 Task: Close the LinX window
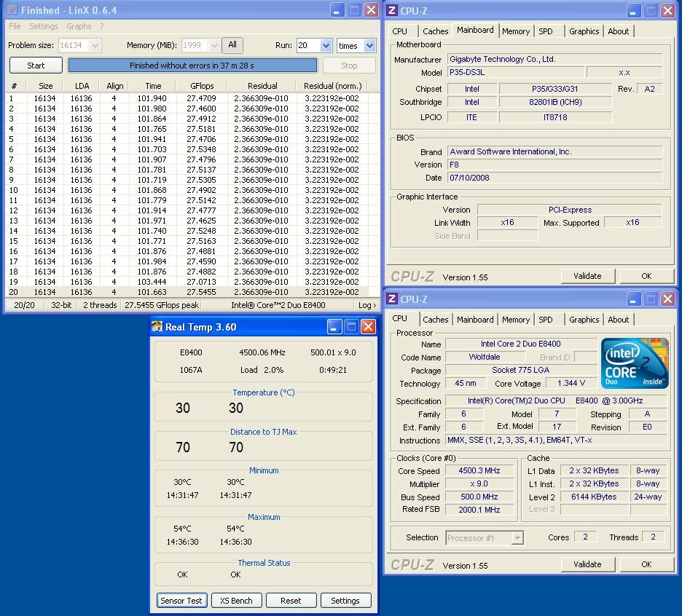[x=371, y=10]
